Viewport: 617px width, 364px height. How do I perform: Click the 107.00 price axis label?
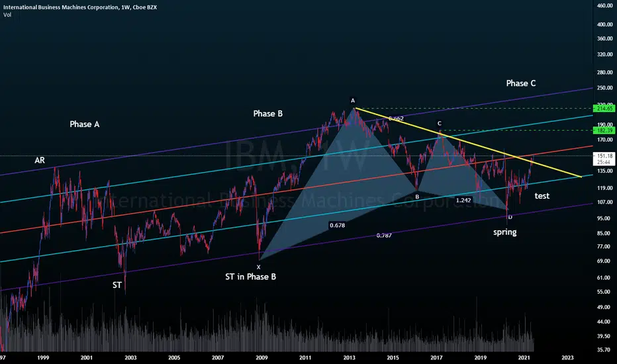pos(605,203)
